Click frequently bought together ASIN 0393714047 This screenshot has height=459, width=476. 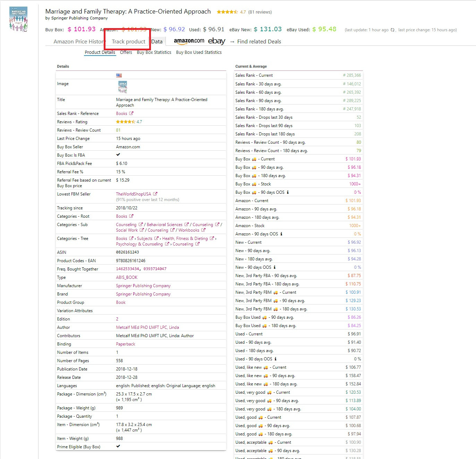tap(155, 269)
